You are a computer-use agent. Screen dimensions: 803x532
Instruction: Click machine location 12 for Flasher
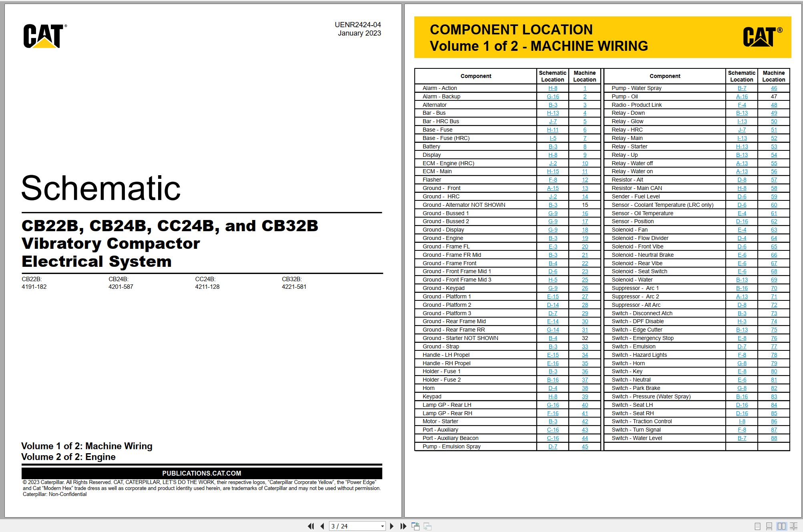tap(585, 180)
